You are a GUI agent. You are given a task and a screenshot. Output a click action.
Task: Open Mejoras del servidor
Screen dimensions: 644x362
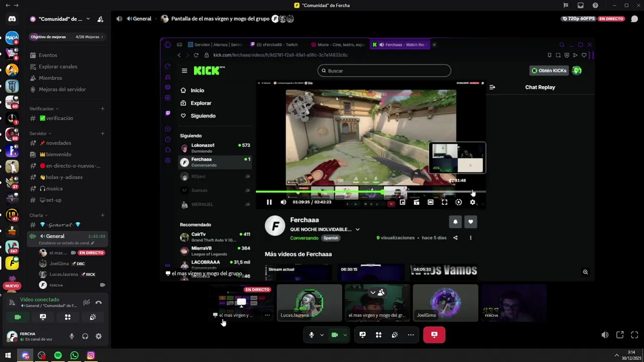pyautogui.click(x=67, y=89)
